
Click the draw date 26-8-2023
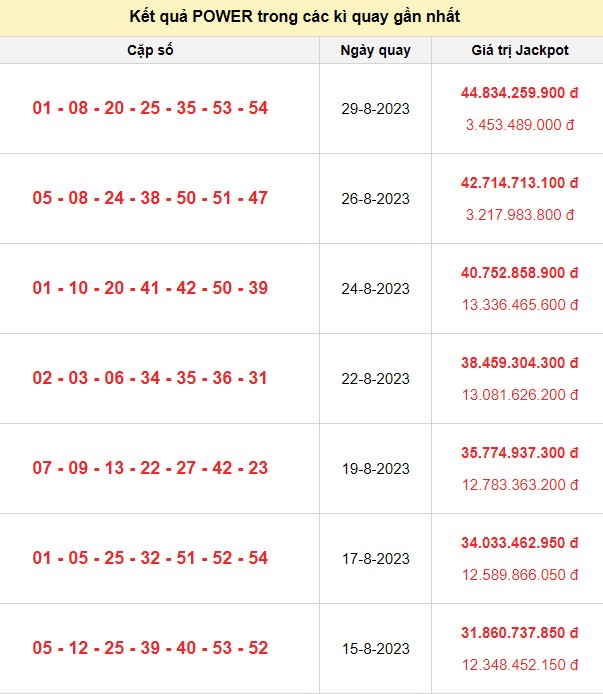point(375,198)
